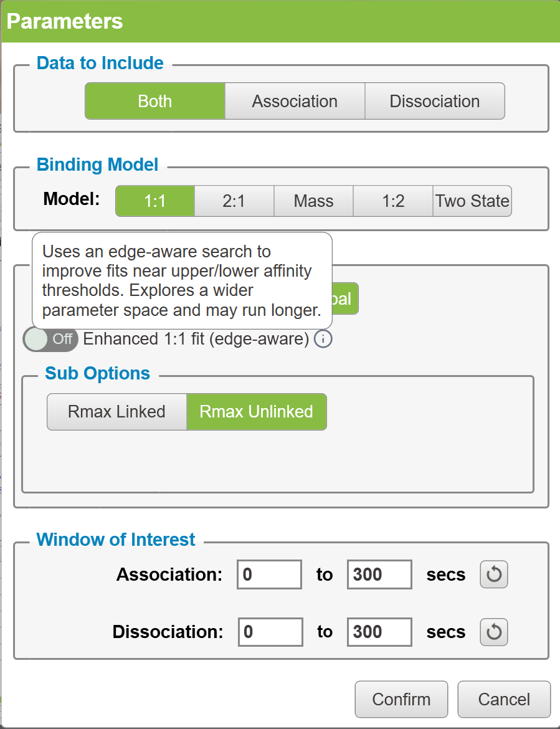Confirm the parameter settings

click(402, 699)
